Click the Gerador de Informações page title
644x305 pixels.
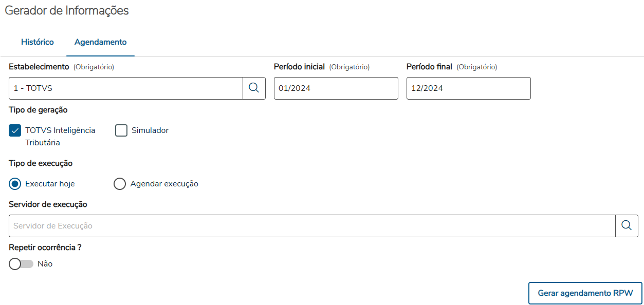pyautogui.click(x=67, y=11)
